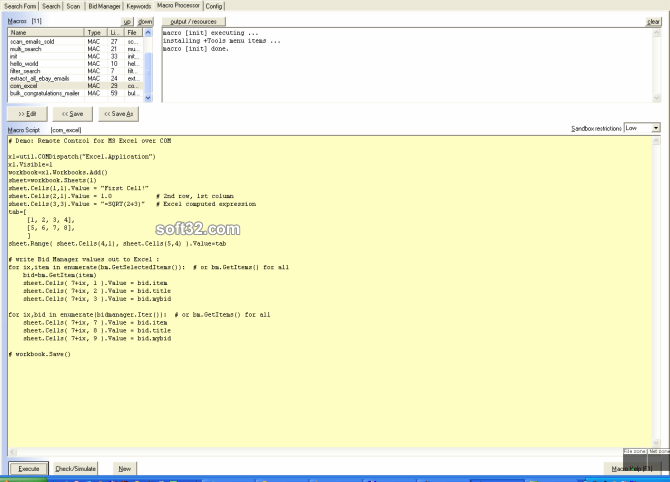Screen dimensions: 670x482
Task: Open the Sandbox restrictions dropdown
Action: (656, 128)
